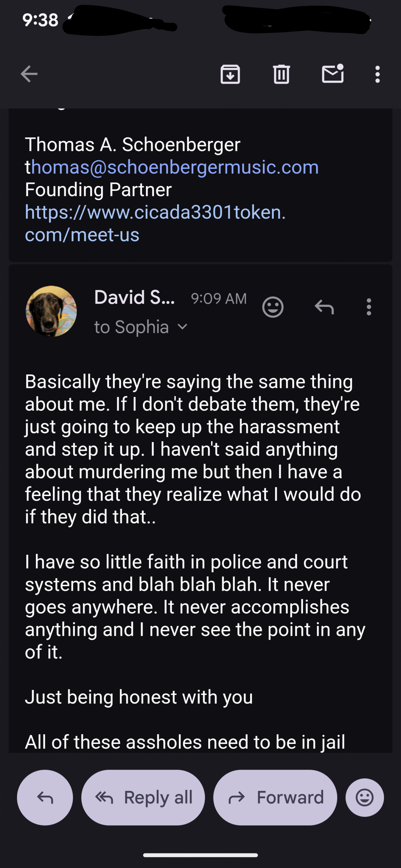Expand recipient details next to Sophia

[x=183, y=327]
